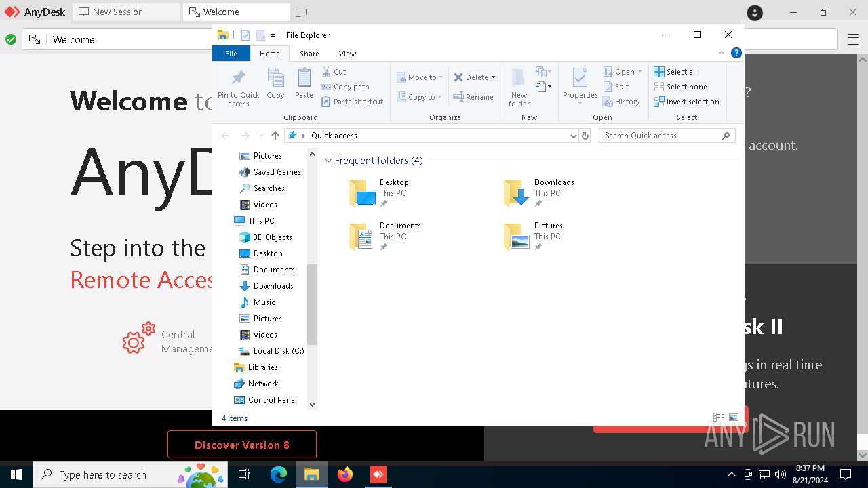868x488 pixels.
Task: Click the Cut scissors icon
Action: tap(326, 71)
